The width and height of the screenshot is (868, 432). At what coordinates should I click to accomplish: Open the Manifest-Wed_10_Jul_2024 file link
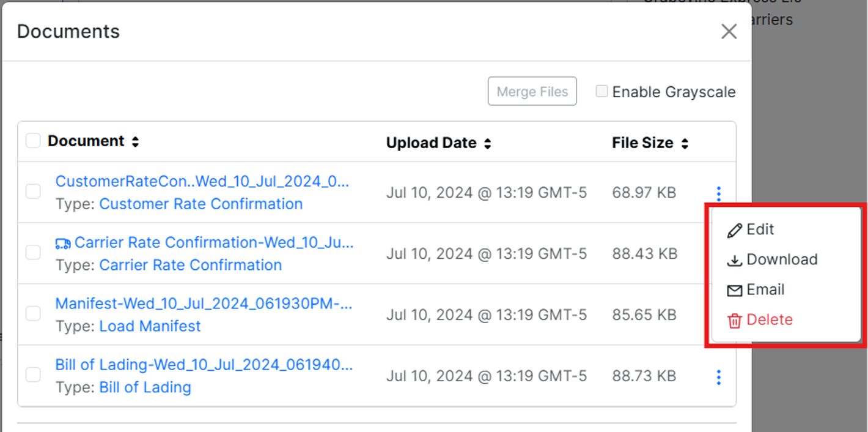tap(204, 304)
